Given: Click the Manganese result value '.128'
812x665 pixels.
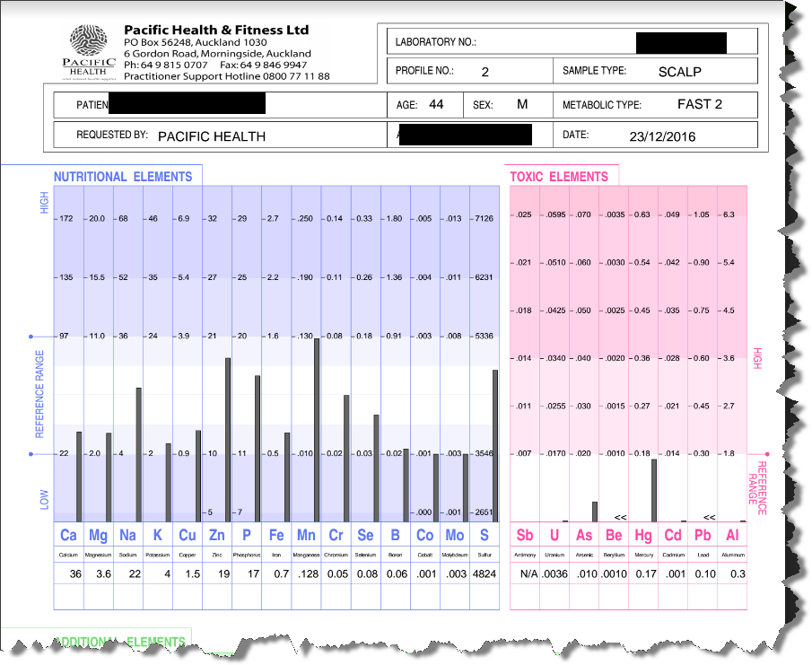Looking at the screenshot, I should tap(308, 573).
